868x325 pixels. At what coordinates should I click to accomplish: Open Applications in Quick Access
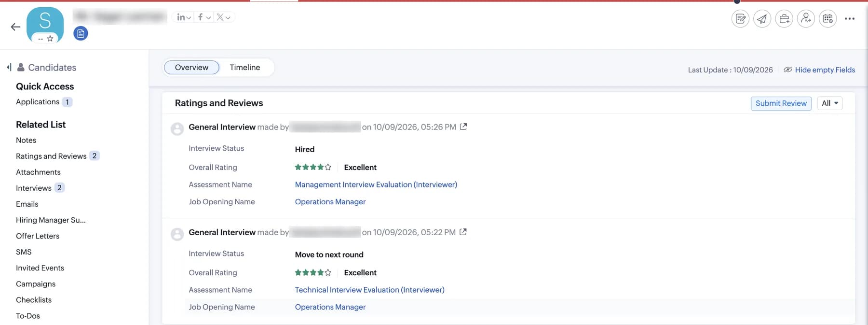coord(38,102)
